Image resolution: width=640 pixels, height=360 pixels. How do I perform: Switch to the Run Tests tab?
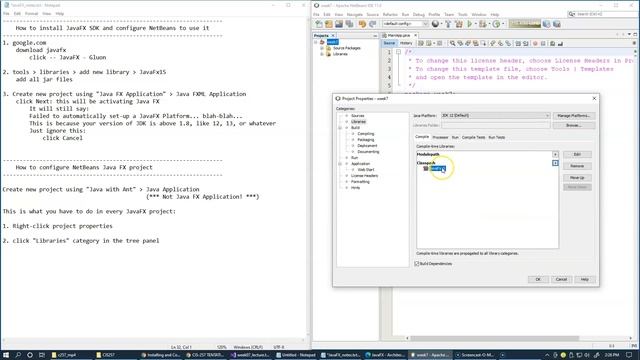pos(496,138)
